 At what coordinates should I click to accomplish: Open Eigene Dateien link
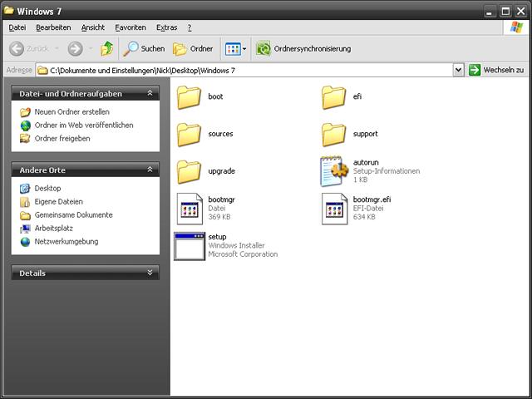[59, 201]
